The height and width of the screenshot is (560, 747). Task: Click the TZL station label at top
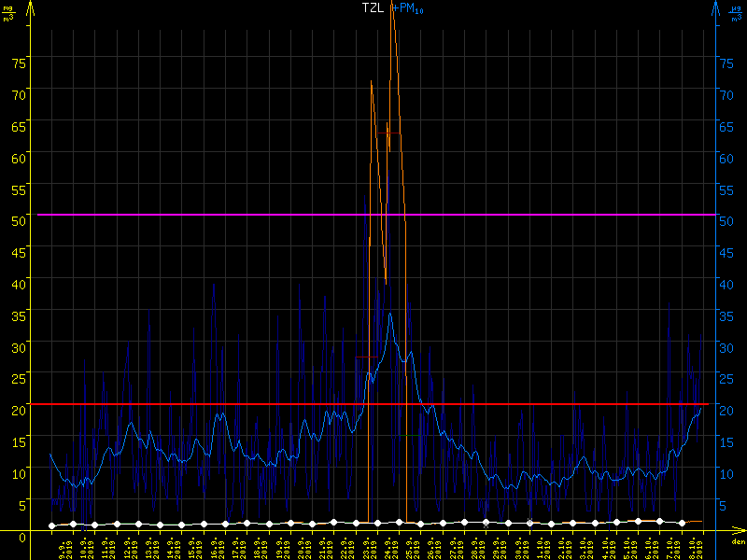373,7
